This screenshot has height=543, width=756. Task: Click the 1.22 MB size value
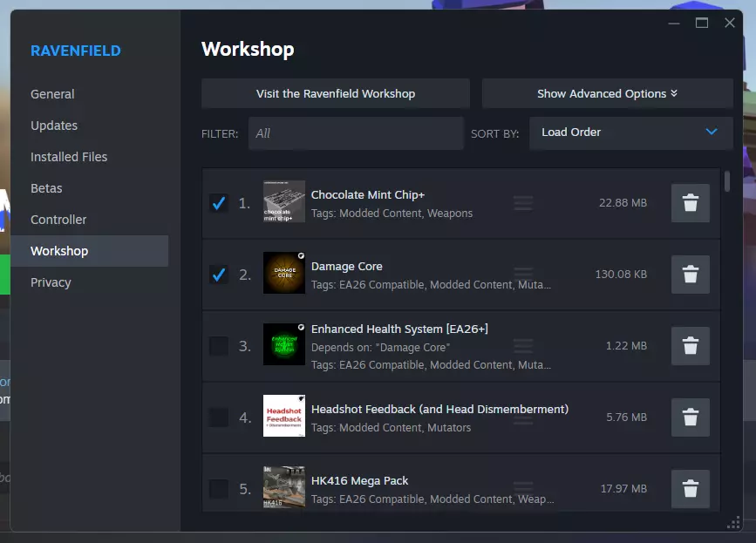click(626, 346)
